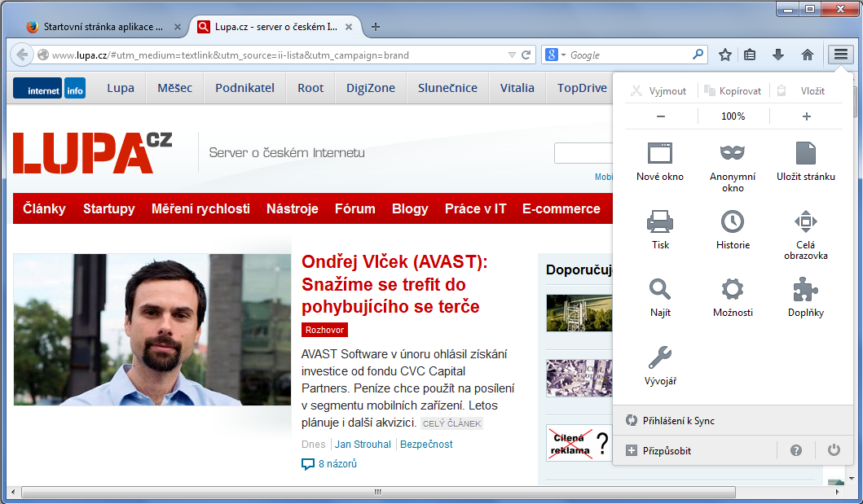
Task: Click Najít find icon
Action: [x=660, y=297]
